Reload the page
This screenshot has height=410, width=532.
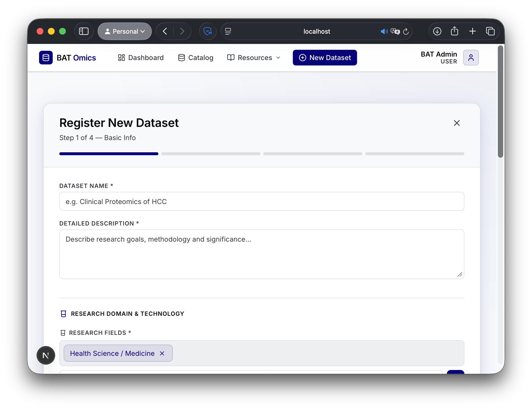(x=406, y=31)
